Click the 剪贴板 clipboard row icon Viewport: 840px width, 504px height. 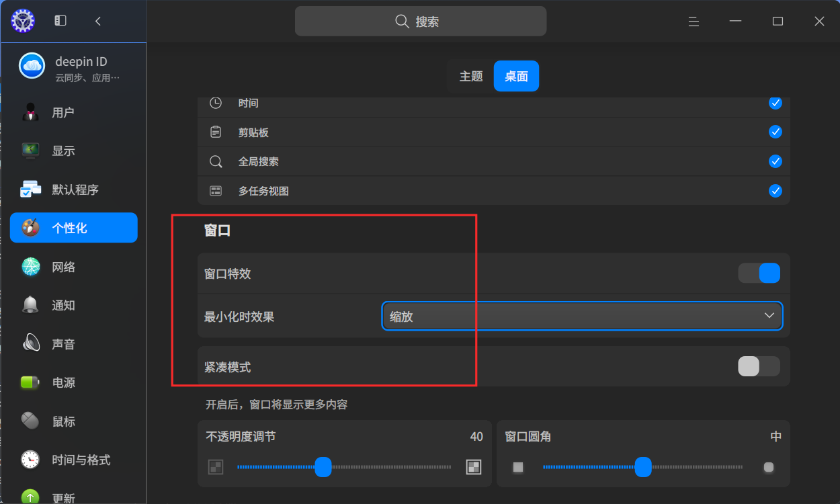(x=216, y=132)
